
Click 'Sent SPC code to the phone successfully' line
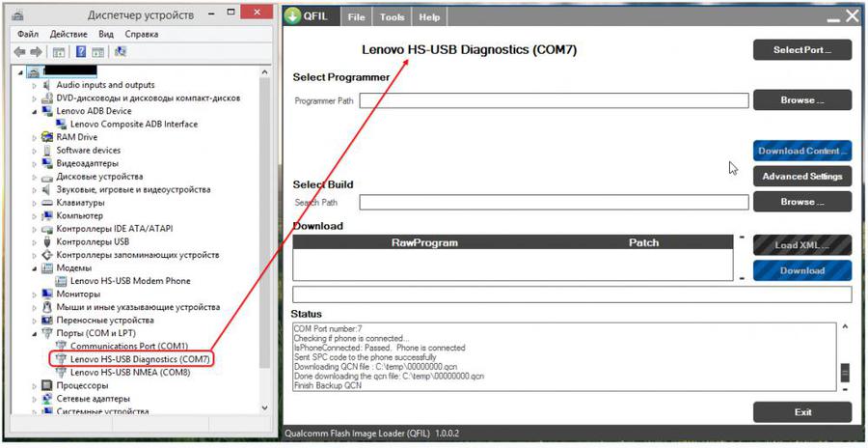click(366, 357)
